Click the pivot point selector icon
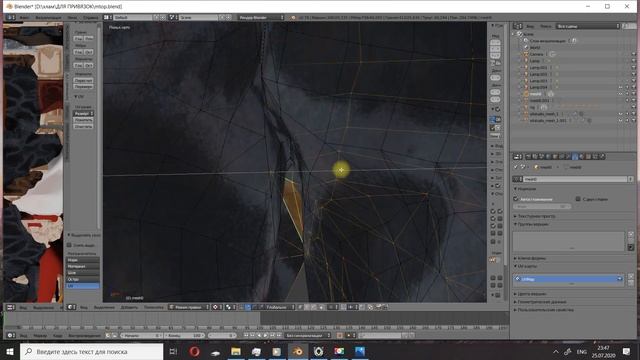The image size is (640, 360). coord(229,307)
